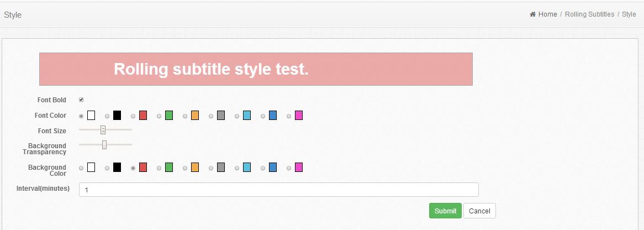Choose light blue font color swatch
644x230 pixels.
click(247, 116)
